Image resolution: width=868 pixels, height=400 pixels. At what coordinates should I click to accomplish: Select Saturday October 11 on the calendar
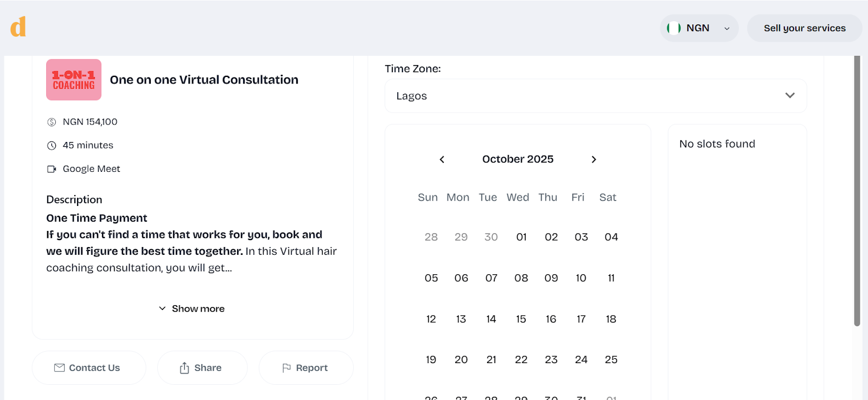click(610, 278)
